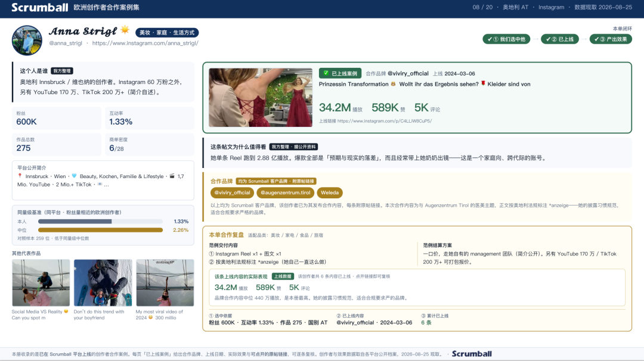Select the 美妆·家庭·生活方式 category tag
Viewport: 644px width, 361px height.
[x=167, y=32]
